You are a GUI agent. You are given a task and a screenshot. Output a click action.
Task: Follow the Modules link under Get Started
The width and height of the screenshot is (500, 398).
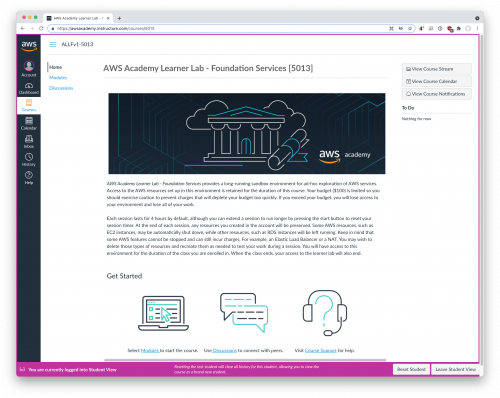pos(150,350)
